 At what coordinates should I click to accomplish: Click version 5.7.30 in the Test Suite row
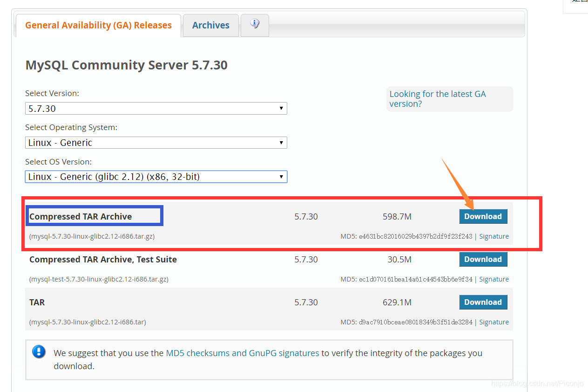(306, 259)
